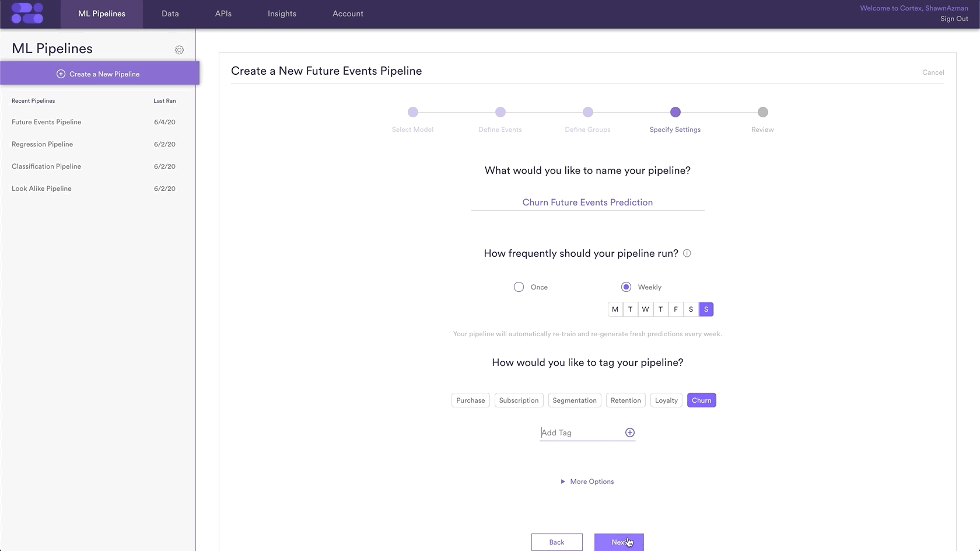
Task: Jump to Define Groups step circle
Action: click(588, 112)
